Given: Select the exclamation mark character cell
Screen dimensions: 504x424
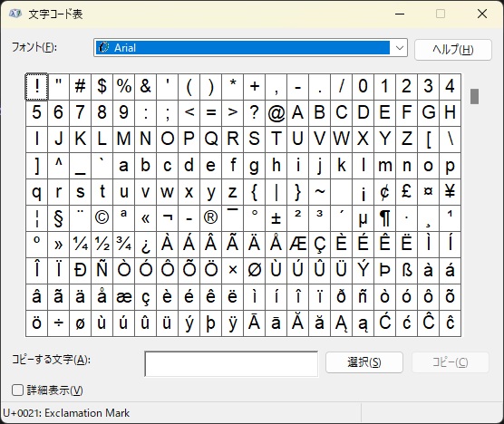Looking at the screenshot, I should (x=36, y=87).
